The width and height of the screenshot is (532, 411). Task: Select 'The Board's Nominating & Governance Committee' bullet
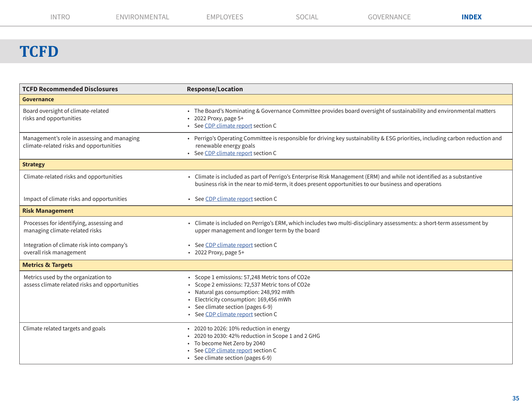click(x=345, y=111)
